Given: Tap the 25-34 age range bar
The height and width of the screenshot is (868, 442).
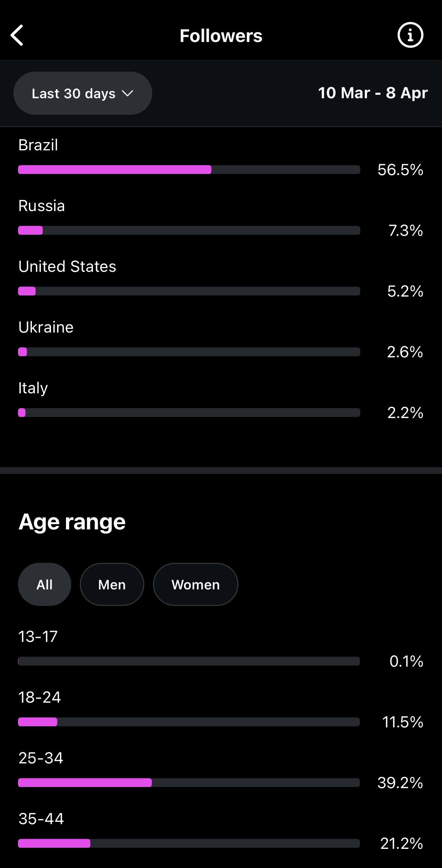Looking at the screenshot, I should [x=189, y=783].
